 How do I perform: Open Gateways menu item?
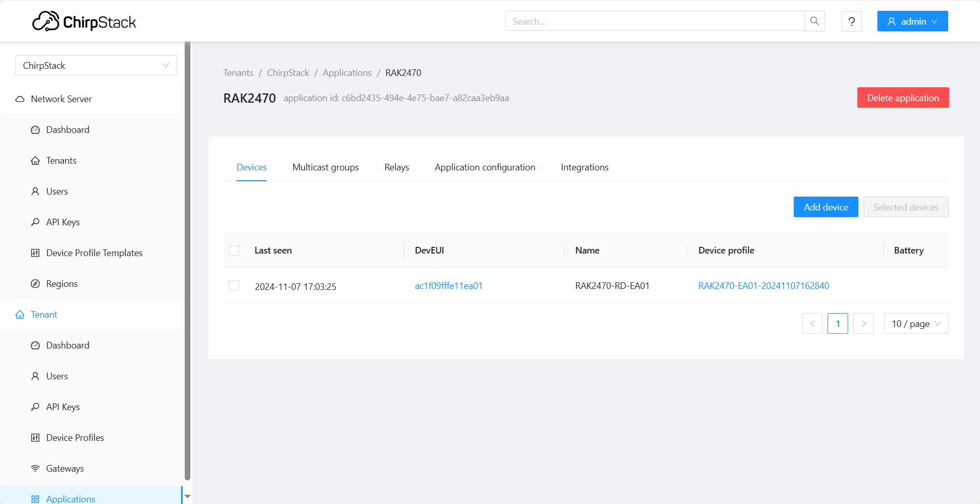[91, 469]
